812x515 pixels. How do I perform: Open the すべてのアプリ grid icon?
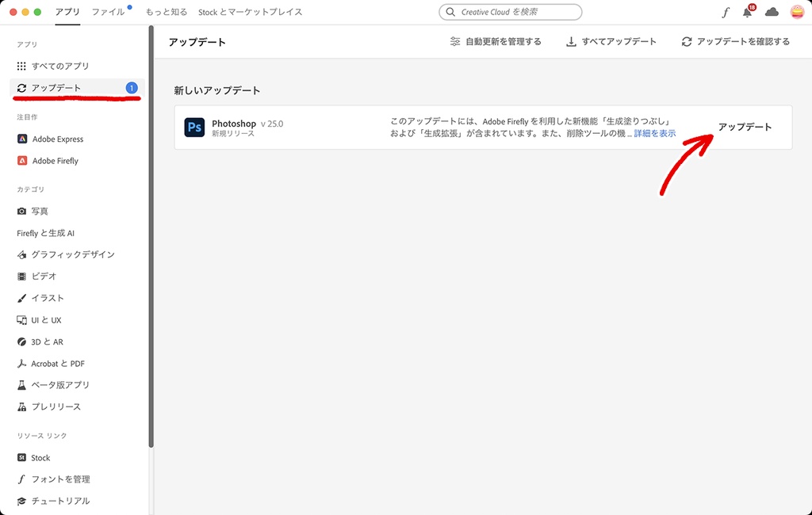[x=21, y=66]
